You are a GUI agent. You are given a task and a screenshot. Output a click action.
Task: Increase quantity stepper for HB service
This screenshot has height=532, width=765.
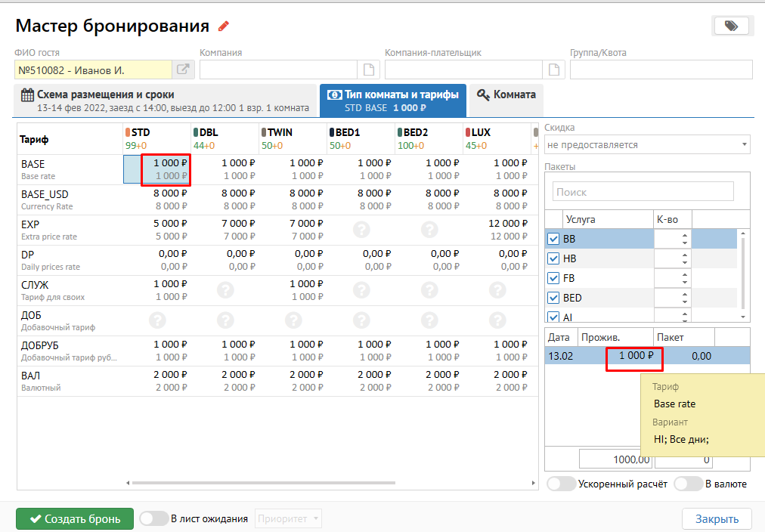(685, 255)
